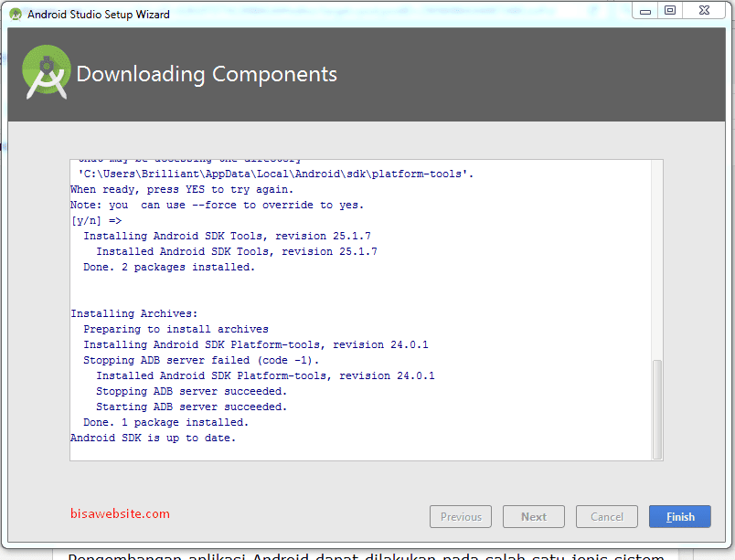Click 'Installed Android SDK Platform-tools' line
This screenshot has height=560, width=735.
pyautogui.click(x=265, y=376)
